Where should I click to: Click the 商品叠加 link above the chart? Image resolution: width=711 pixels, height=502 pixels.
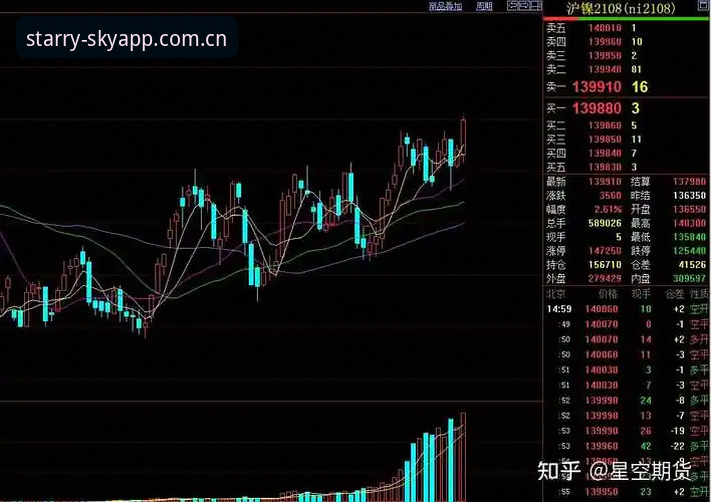pos(445,6)
